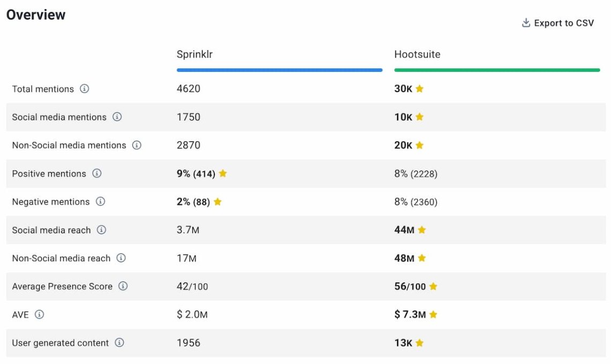Click info icon for Non-Social media reach
Viewport: 611px width, 364px height.
[x=121, y=258]
